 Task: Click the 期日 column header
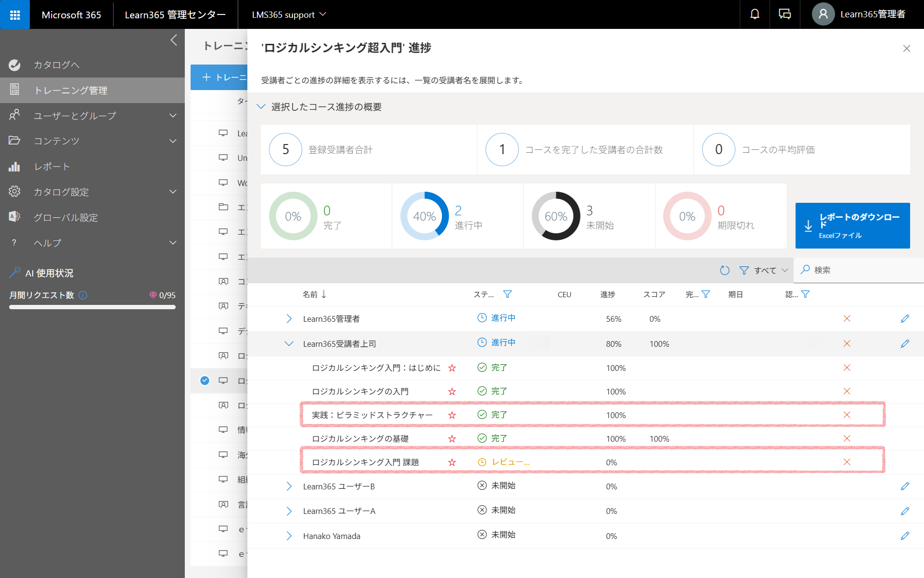(735, 294)
